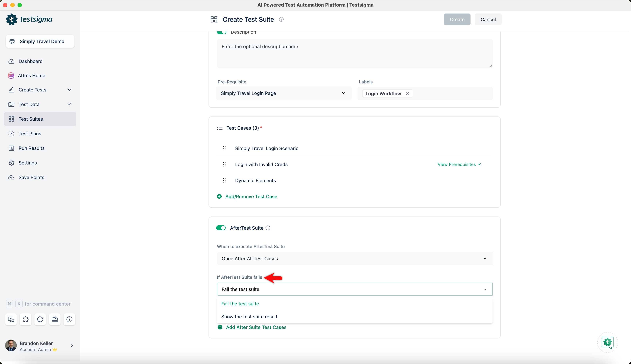Open the Testsigma chat assistant icon
The width and height of the screenshot is (631, 364).
(x=607, y=342)
